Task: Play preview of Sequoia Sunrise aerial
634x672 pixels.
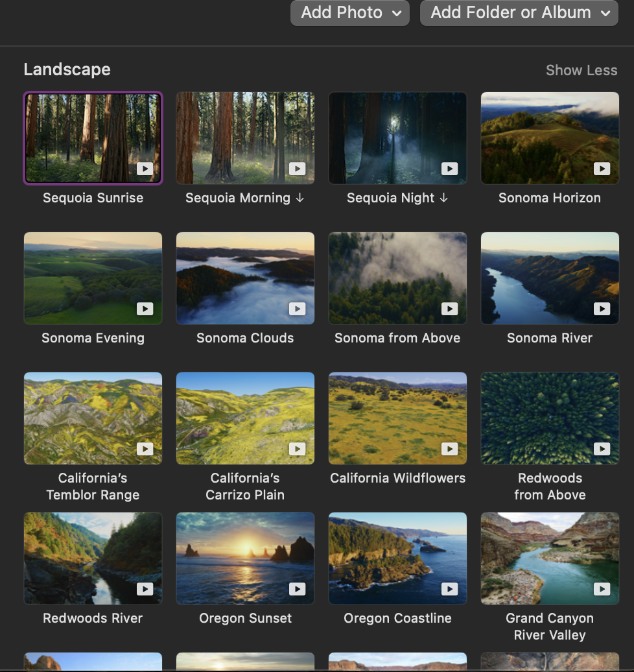Action: (x=145, y=169)
